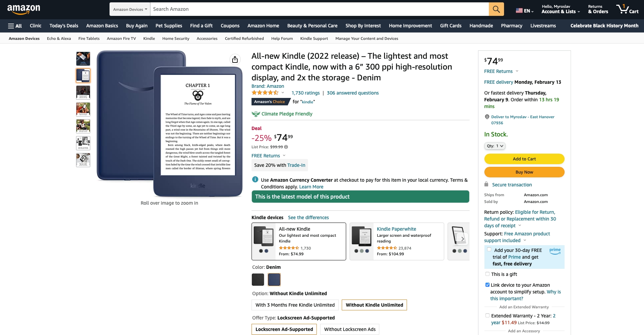This screenshot has width=644, height=335.
Task: Open Echo & Alexa in the sub-navigation
Action: click(59, 38)
